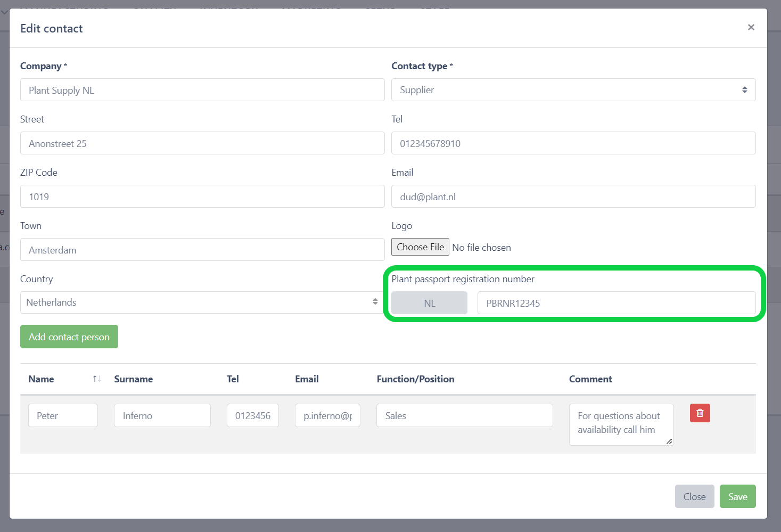Sort contact persons by Name column
Image resolution: width=781 pixels, height=532 pixels.
point(96,379)
